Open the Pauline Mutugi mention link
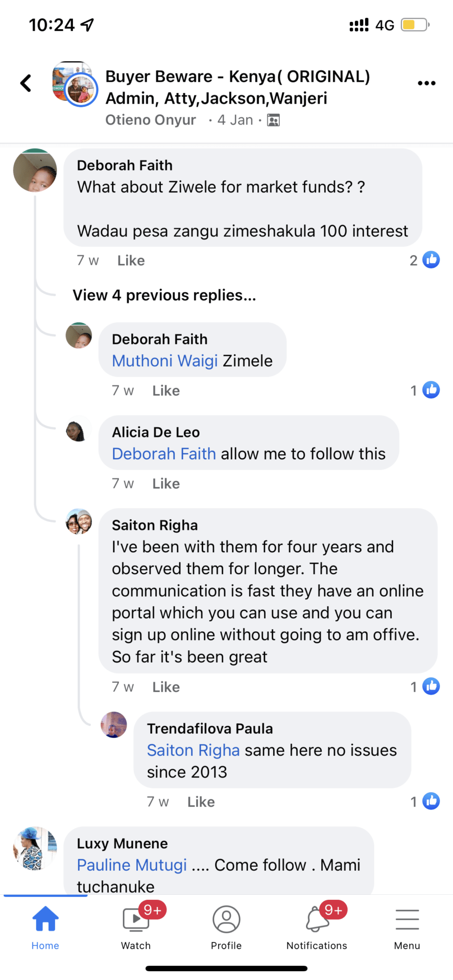 pyautogui.click(x=132, y=865)
